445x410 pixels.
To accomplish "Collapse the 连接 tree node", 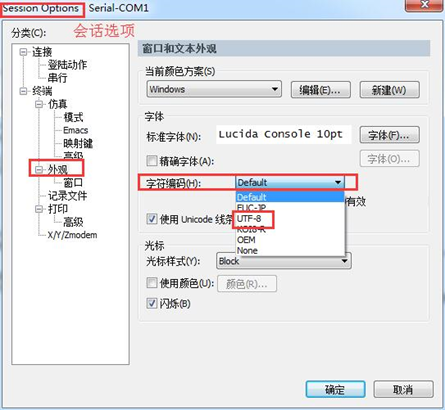I will [x=23, y=52].
